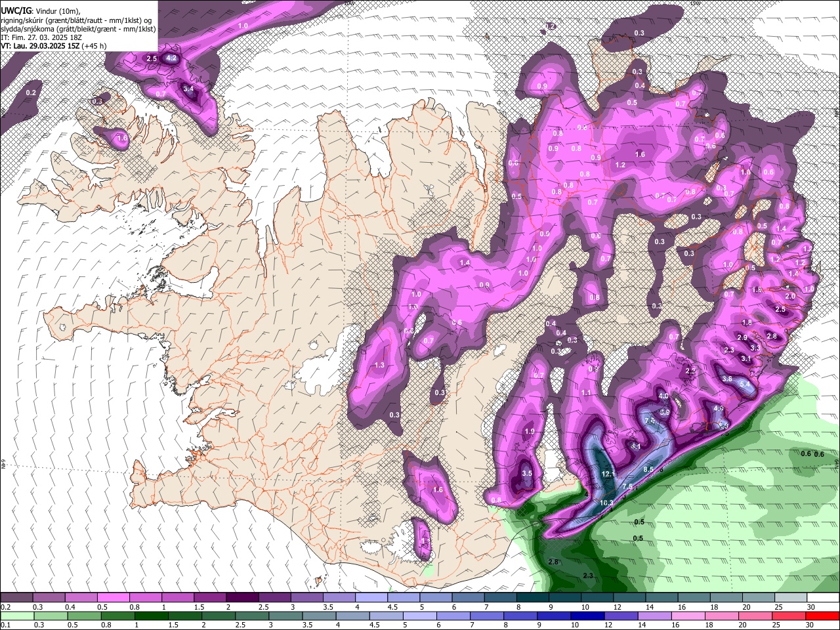Select the crimson legend swatch between 25 and 30
The image size is (840, 630).
[x=789, y=616]
